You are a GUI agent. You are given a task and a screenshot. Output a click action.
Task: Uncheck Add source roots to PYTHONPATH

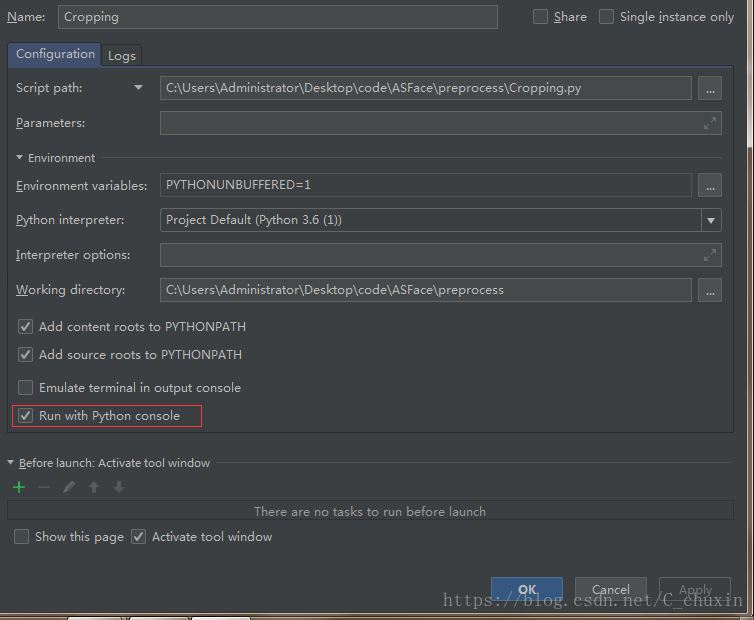pos(25,354)
